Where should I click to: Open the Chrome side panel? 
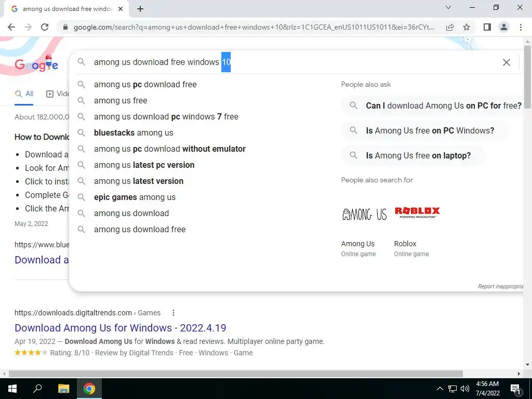pyautogui.click(x=487, y=27)
